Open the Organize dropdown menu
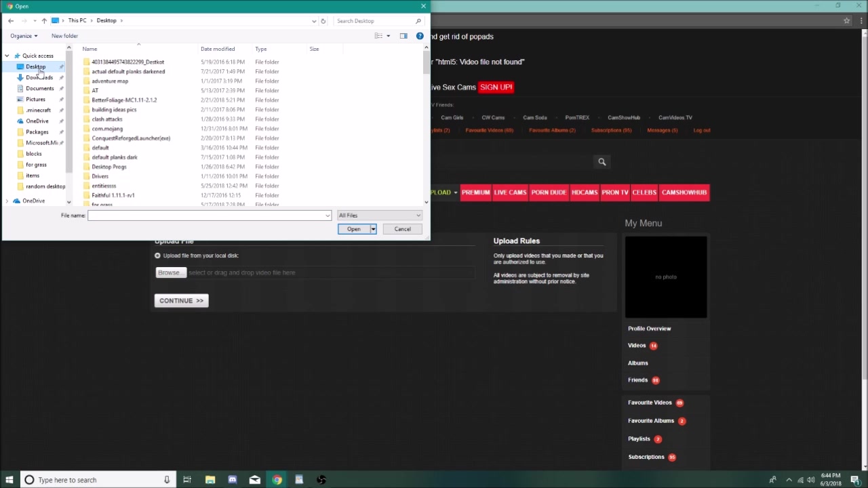The image size is (868, 488). point(24,36)
